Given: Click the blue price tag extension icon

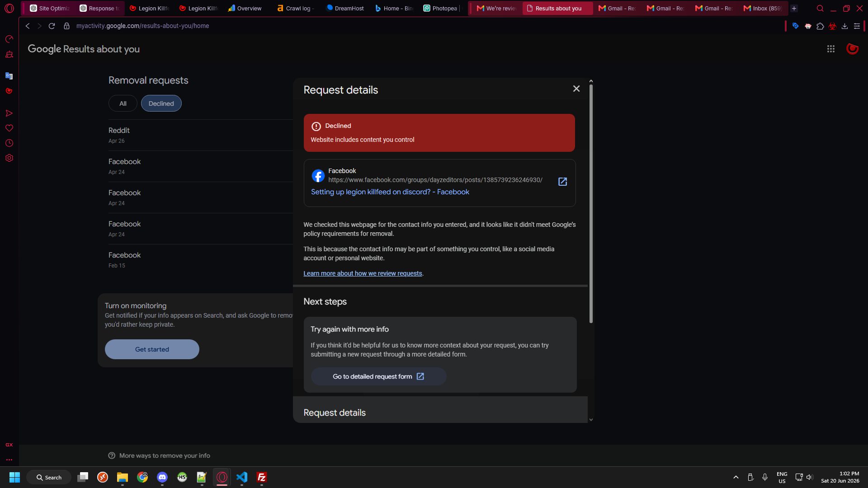Looking at the screenshot, I should click(x=795, y=26).
